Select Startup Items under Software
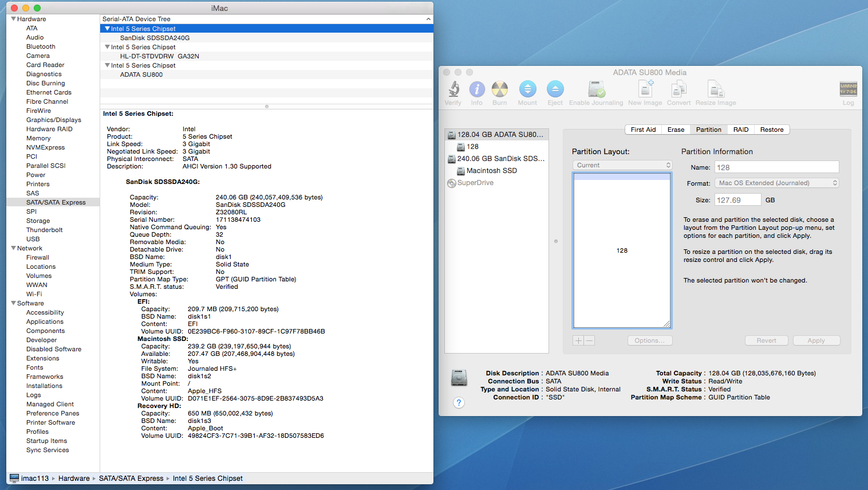Screen dimensions: 868x490 coord(47,441)
